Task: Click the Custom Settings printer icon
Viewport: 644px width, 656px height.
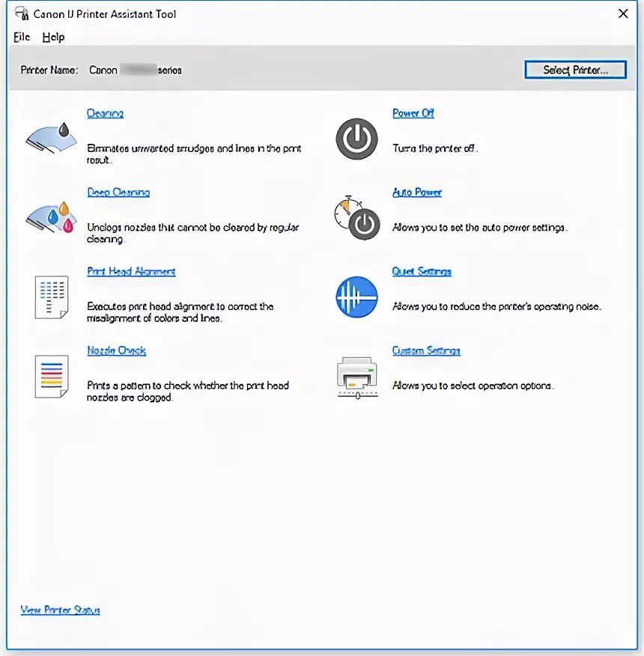Action: 357,377
